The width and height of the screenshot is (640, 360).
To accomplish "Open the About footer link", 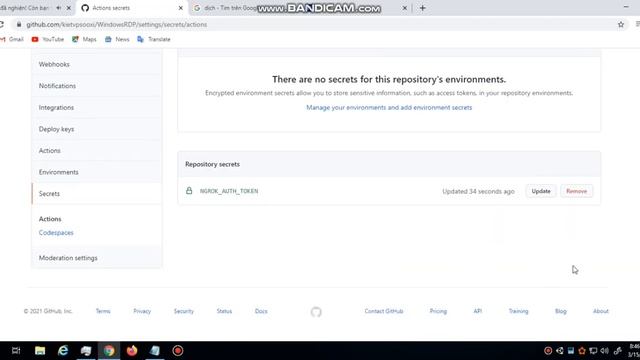I will pyautogui.click(x=601, y=311).
